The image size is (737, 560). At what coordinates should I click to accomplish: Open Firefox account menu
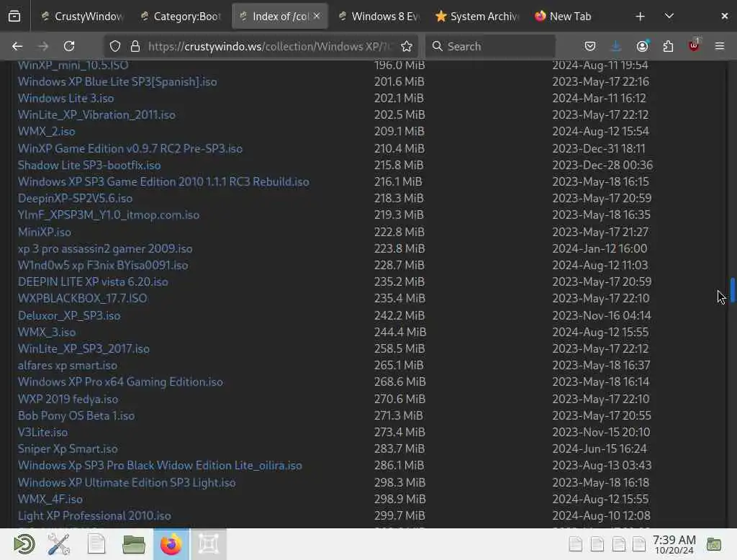tap(642, 46)
